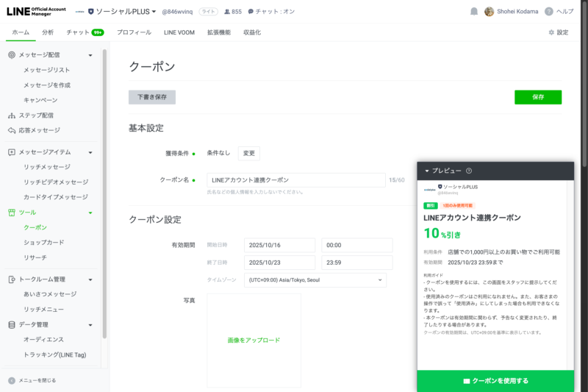The width and height of the screenshot is (588, 392).
Task: Click the verified shield account icon
Action: [x=90, y=12]
